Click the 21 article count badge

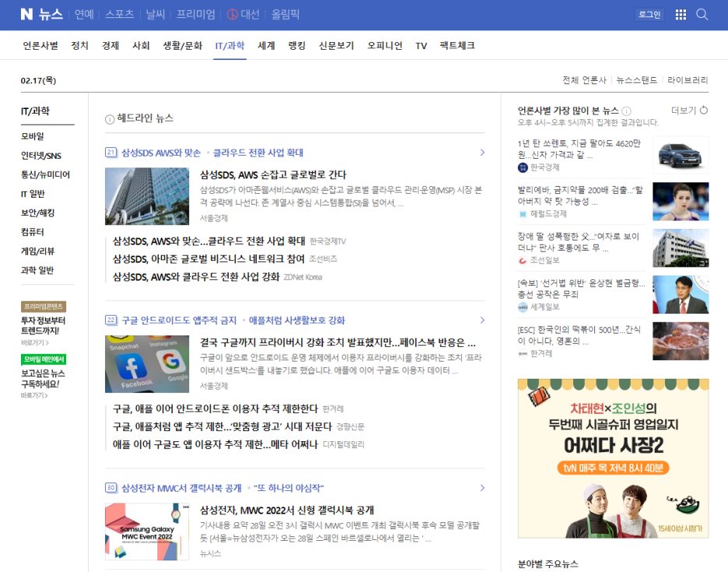click(x=111, y=153)
